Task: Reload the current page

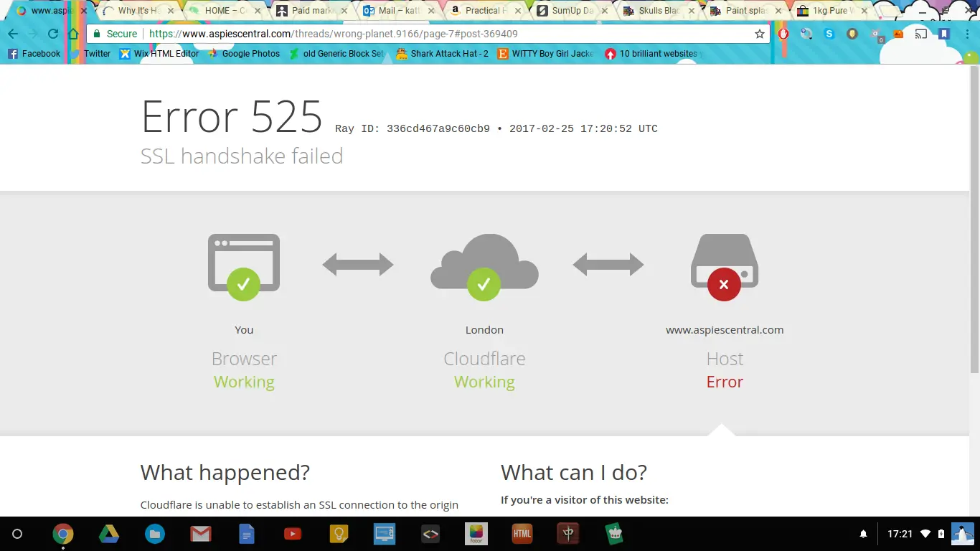Action: pyautogui.click(x=53, y=34)
